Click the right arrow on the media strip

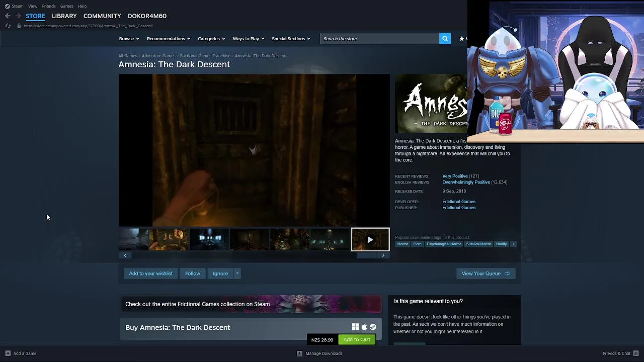coord(383,255)
